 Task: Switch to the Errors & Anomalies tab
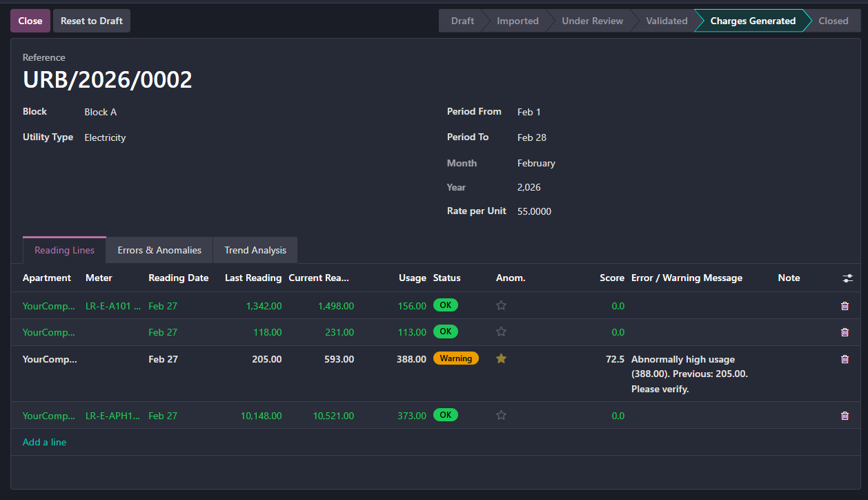[159, 250]
